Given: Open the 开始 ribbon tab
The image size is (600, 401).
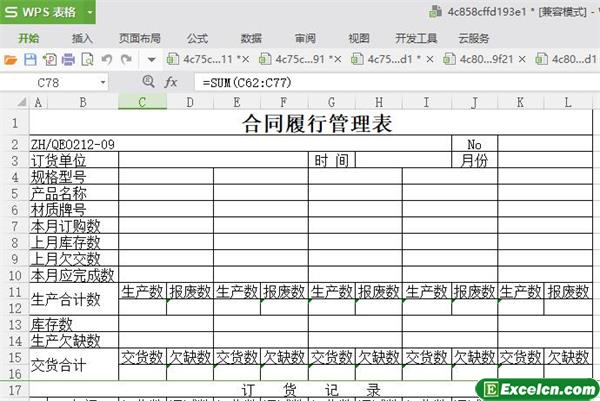Looking at the screenshot, I should [29, 38].
